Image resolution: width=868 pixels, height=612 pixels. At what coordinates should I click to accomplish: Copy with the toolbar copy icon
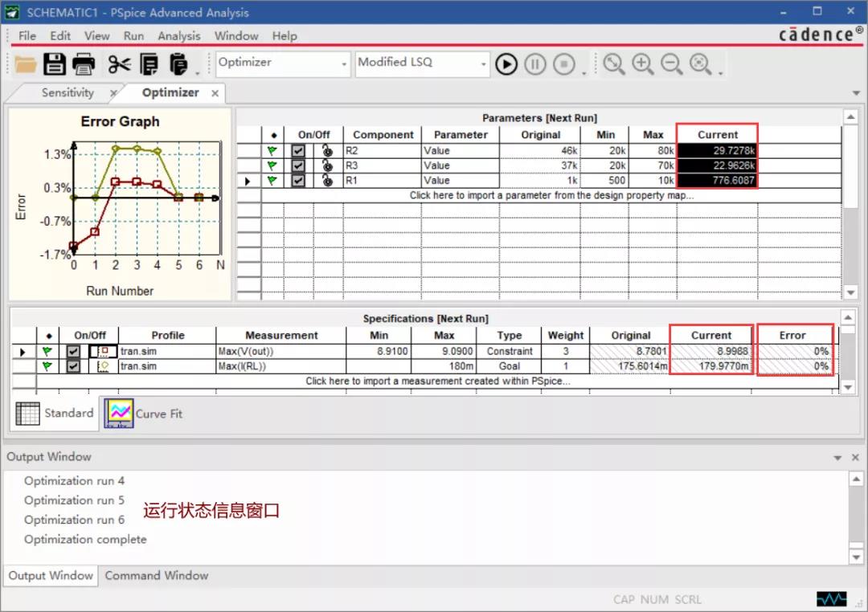(149, 64)
